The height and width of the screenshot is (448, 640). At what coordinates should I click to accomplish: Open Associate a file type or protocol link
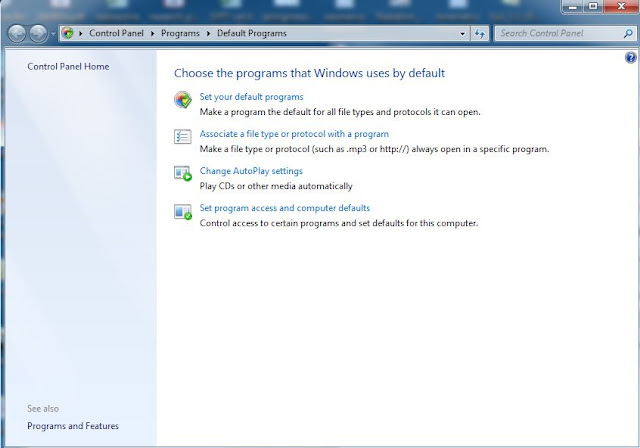tap(294, 134)
